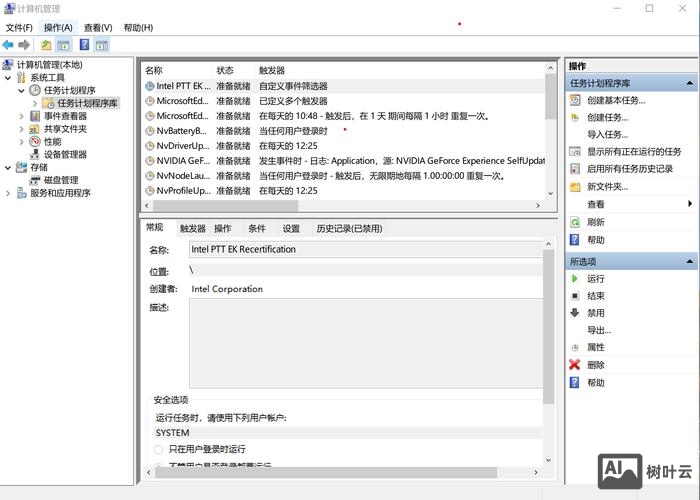Open the 帮助(H) menu
The width and height of the screenshot is (700, 500).
click(138, 28)
